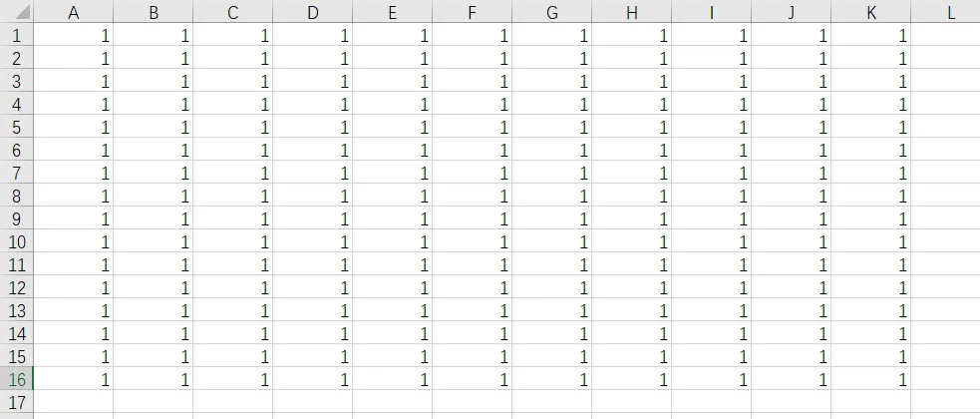This screenshot has width=980, height=419.
Task: Click cell G7
Action: tap(552, 173)
